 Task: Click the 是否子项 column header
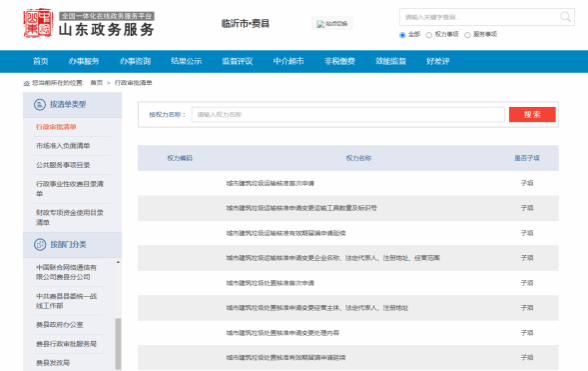coord(527,158)
